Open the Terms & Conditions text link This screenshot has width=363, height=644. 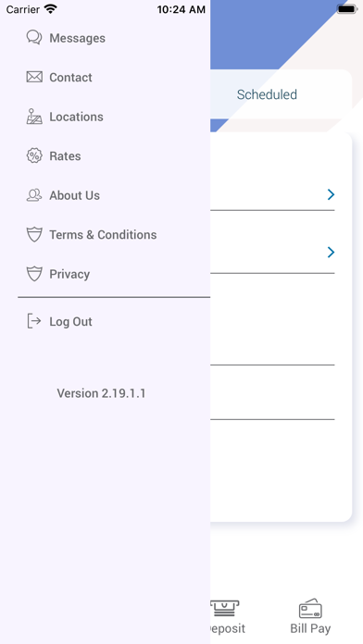click(103, 234)
